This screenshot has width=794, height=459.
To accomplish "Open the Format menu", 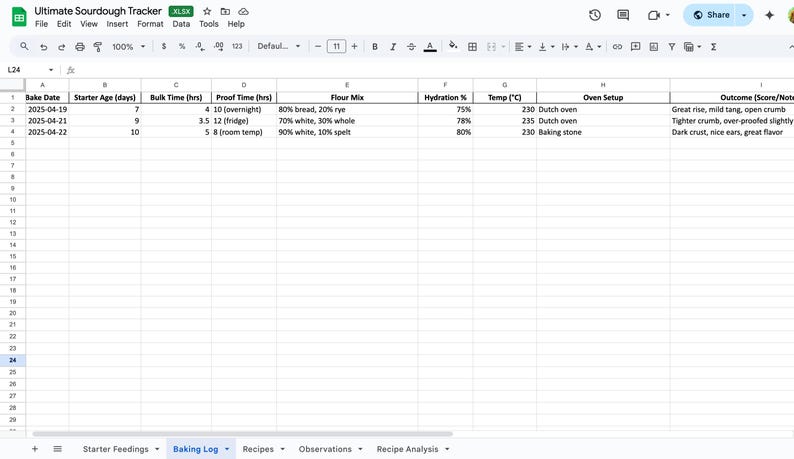I will [150, 24].
